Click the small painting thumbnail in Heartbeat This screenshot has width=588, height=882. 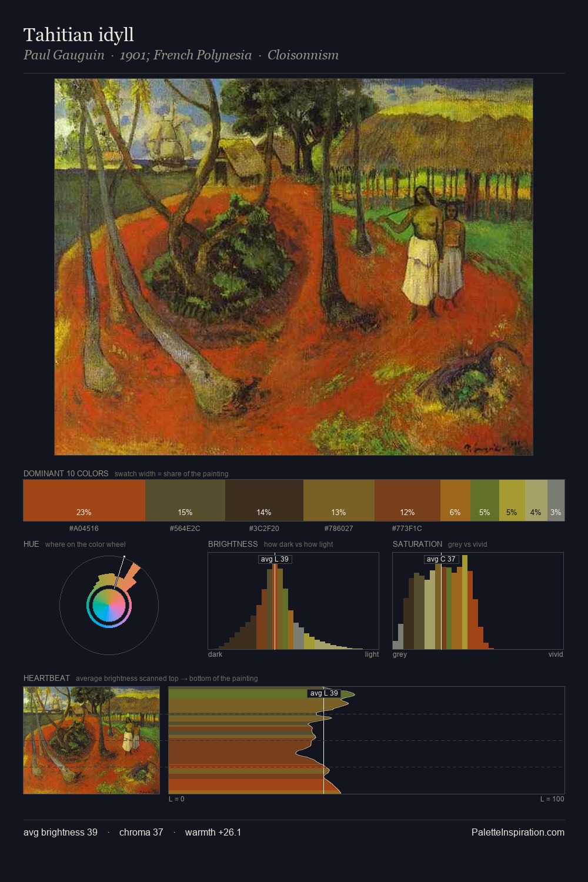92,740
